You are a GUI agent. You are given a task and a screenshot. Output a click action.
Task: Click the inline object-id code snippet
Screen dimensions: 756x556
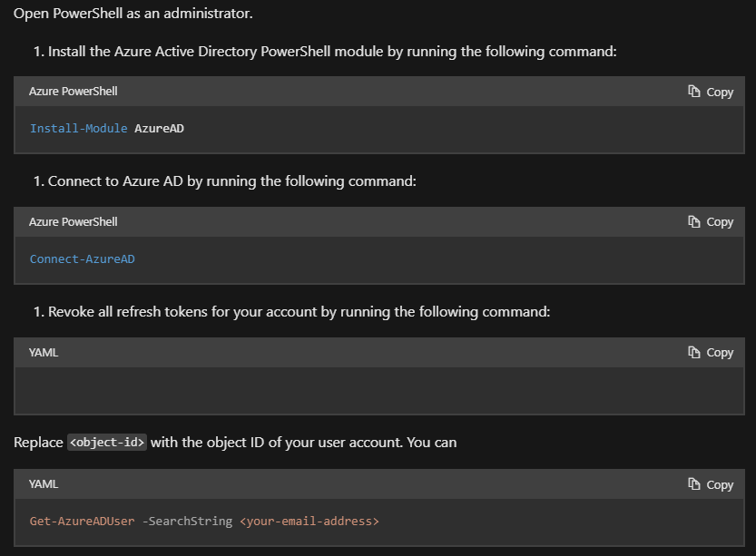pos(107,442)
